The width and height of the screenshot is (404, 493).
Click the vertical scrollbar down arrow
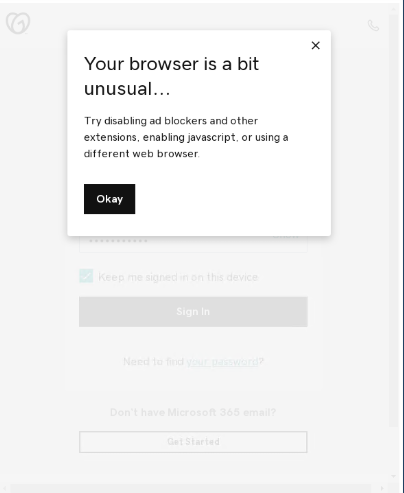(394, 476)
